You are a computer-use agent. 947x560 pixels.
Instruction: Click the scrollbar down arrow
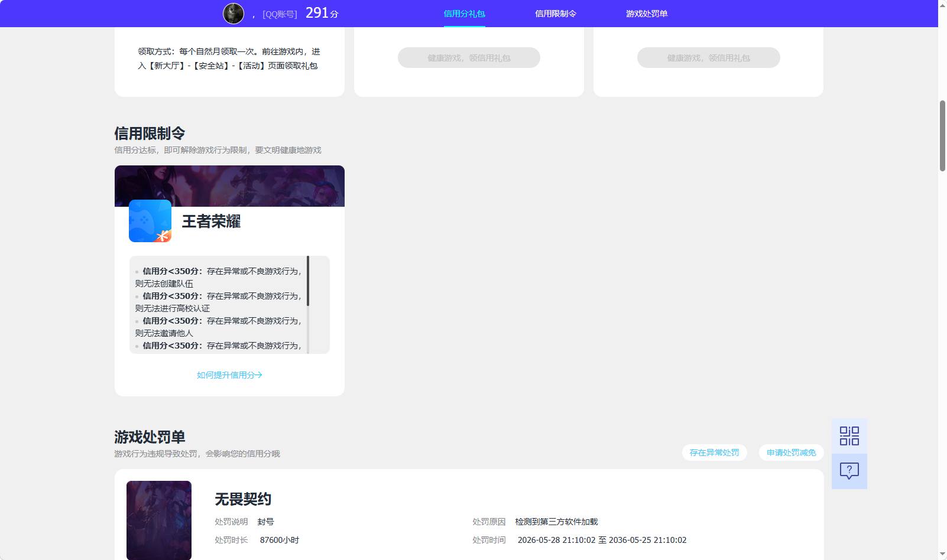(942, 555)
